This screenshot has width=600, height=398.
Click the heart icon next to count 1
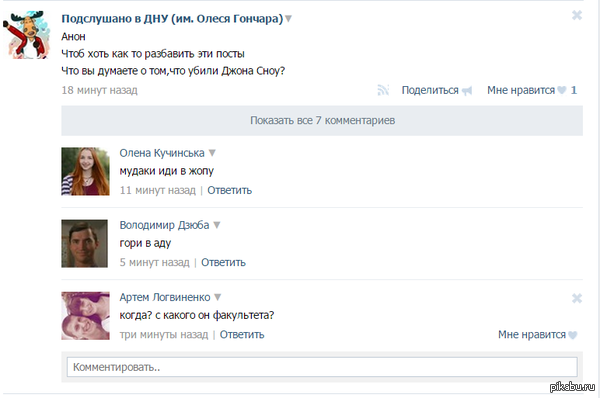coord(561,90)
